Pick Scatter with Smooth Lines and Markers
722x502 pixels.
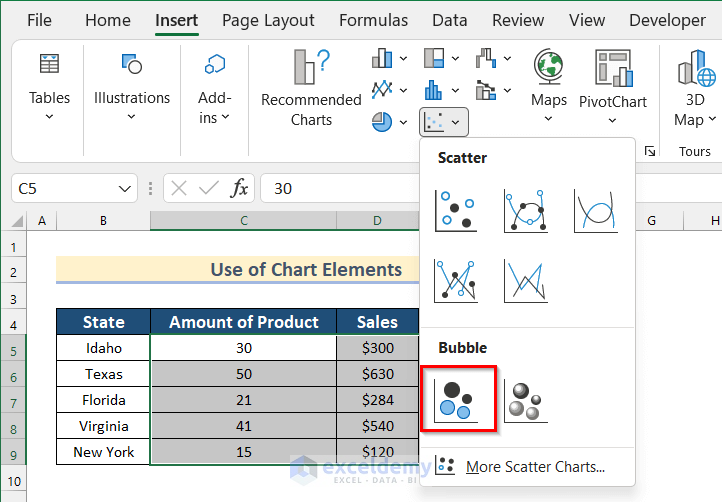[x=526, y=210]
